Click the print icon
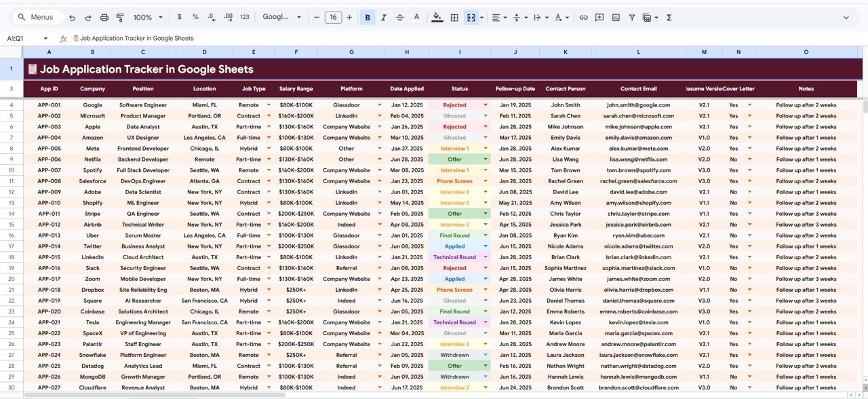Image resolution: width=868 pixels, height=399 pixels. coord(104,16)
